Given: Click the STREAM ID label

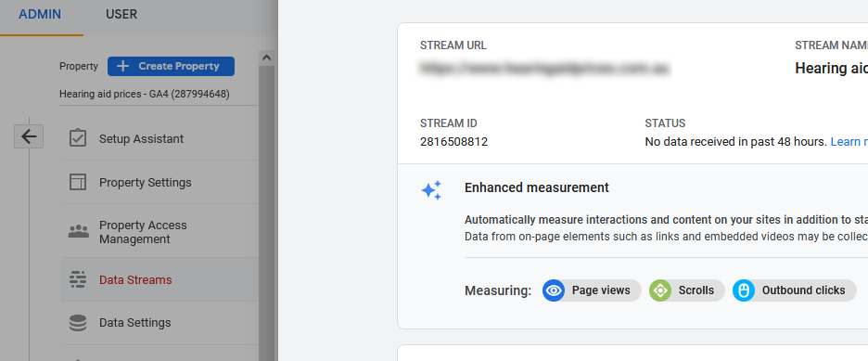Looking at the screenshot, I should [x=449, y=123].
